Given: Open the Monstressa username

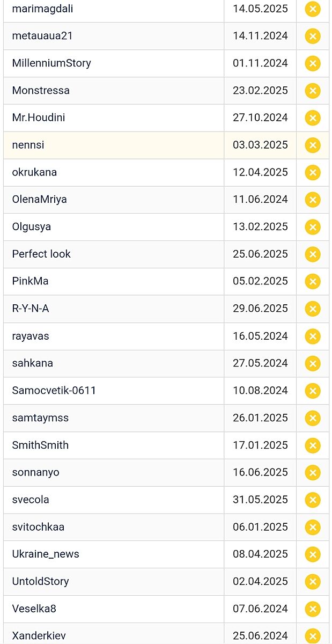Looking at the screenshot, I should point(41,90).
